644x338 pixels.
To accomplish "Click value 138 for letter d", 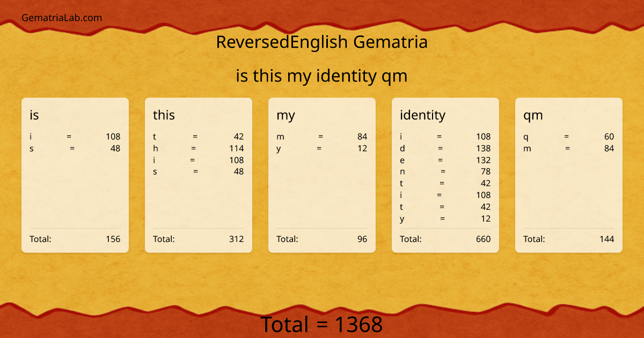I will 484,148.
